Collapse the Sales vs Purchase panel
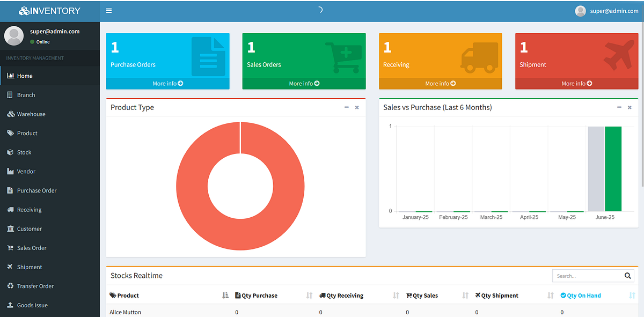Screen dimensions: 644x317 point(619,107)
